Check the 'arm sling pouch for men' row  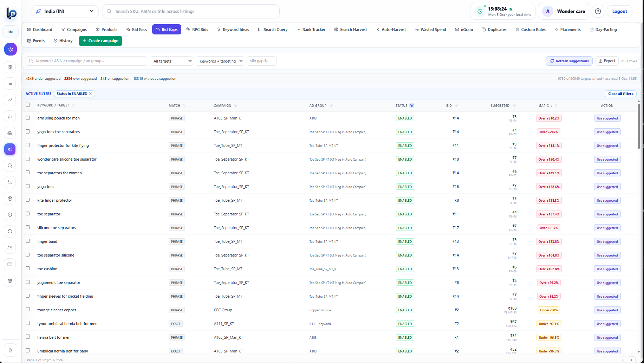[x=28, y=118]
